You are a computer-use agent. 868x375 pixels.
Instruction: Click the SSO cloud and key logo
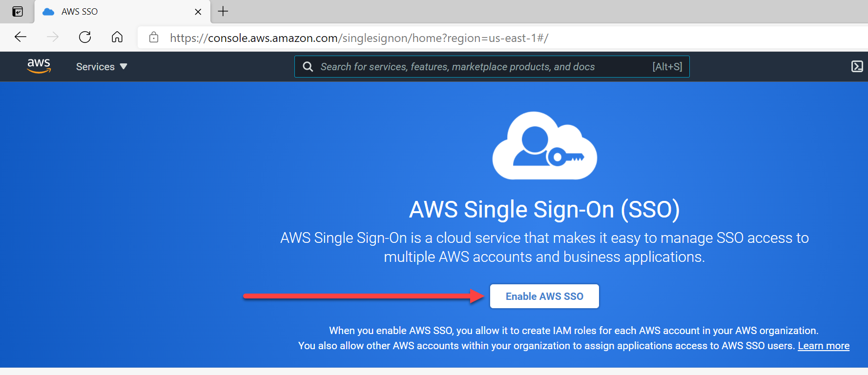544,146
